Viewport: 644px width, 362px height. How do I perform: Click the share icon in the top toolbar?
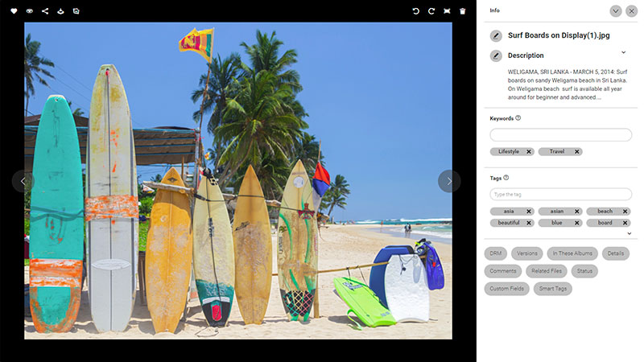pyautogui.click(x=45, y=11)
